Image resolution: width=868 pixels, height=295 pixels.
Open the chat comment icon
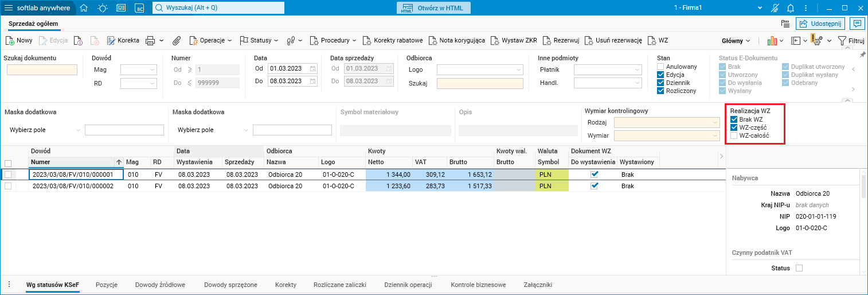[x=858, y=24]
